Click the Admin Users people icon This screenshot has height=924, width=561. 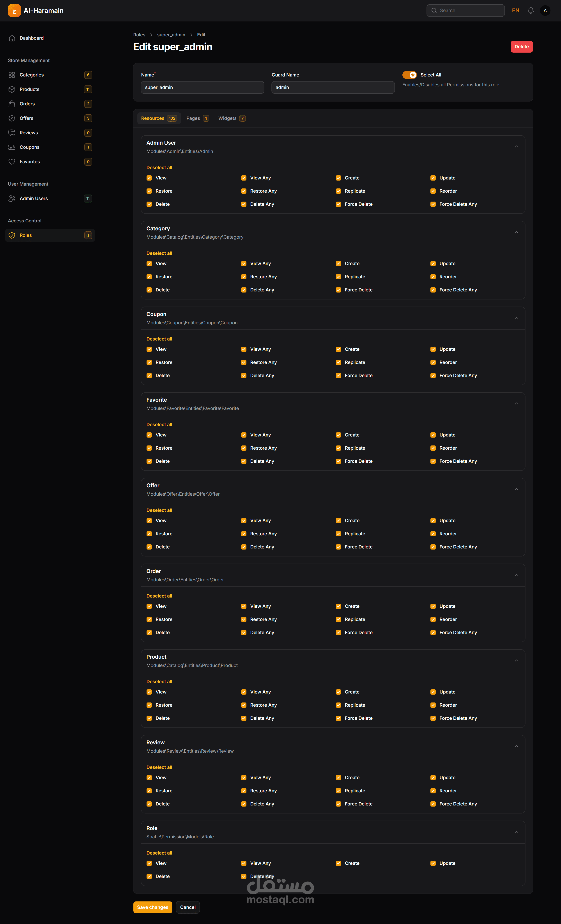12,198
